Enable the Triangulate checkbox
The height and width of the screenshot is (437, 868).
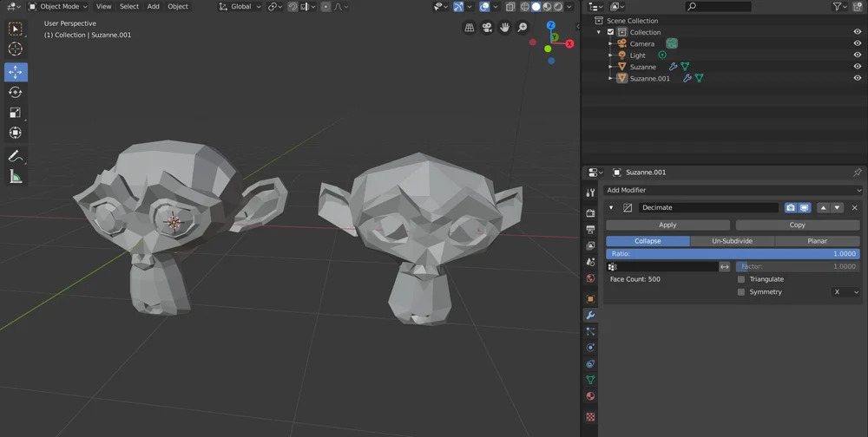point(740,279)
